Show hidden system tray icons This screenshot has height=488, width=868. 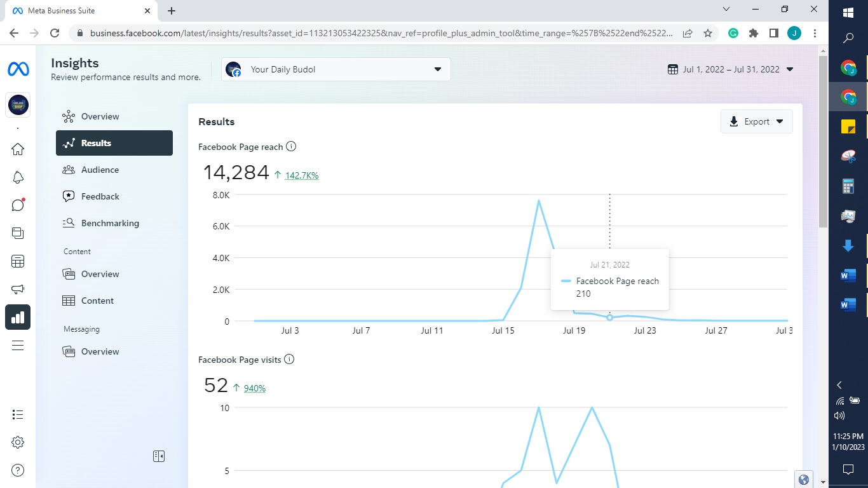coord(839,385)
